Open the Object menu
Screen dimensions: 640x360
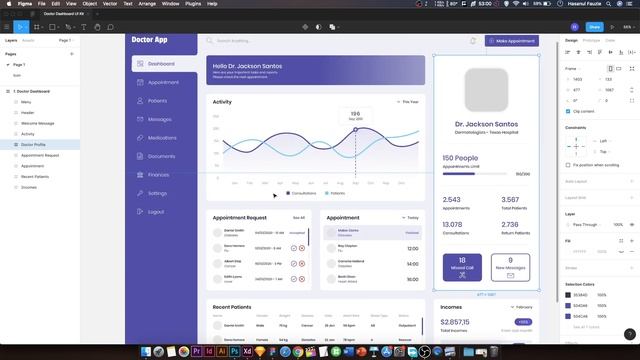(90, 4)
